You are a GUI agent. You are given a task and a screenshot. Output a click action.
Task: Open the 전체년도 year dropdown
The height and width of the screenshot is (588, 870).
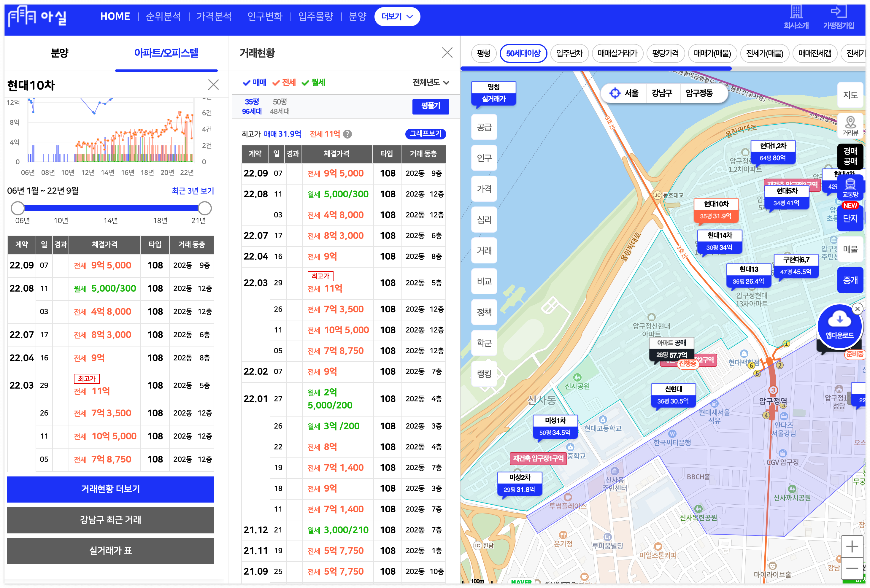click(x=431, y=82)
